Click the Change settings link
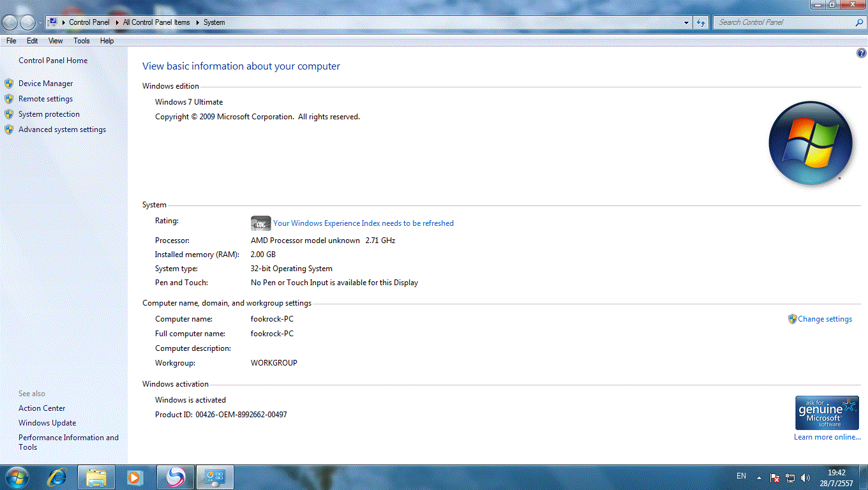 pyautogui.click(x=825, y=319)
